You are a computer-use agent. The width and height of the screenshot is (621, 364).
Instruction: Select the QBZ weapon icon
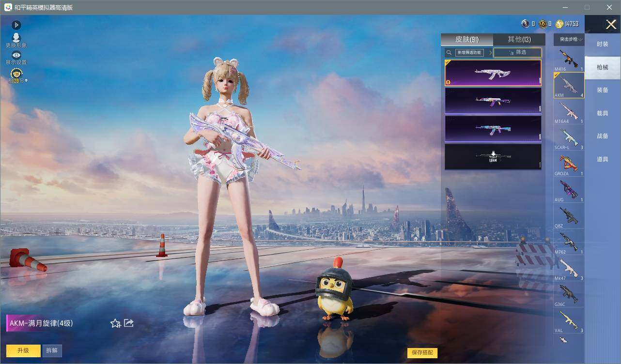(x=569, y=216)
